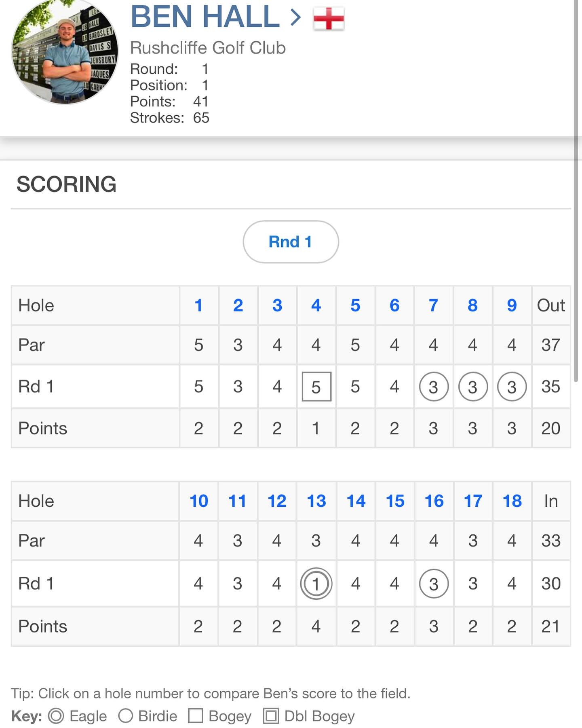Open hole 5 score breakdown
The width and height of the screenshot is (582, 728).
click(x=355, y=306)
